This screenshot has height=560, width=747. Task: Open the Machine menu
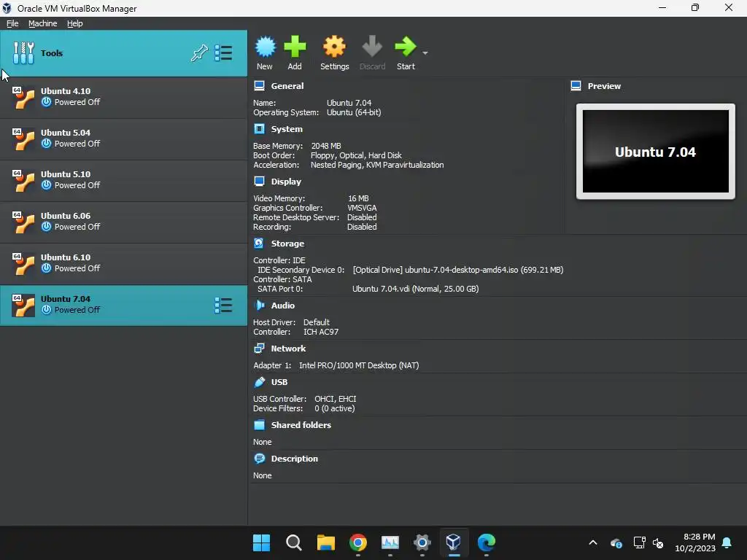tap(42, 23)
